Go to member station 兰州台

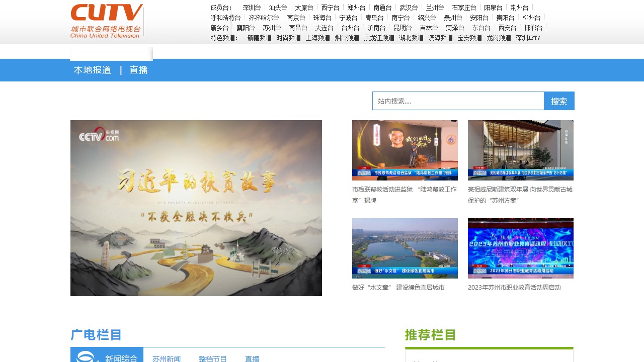(435, 8)
